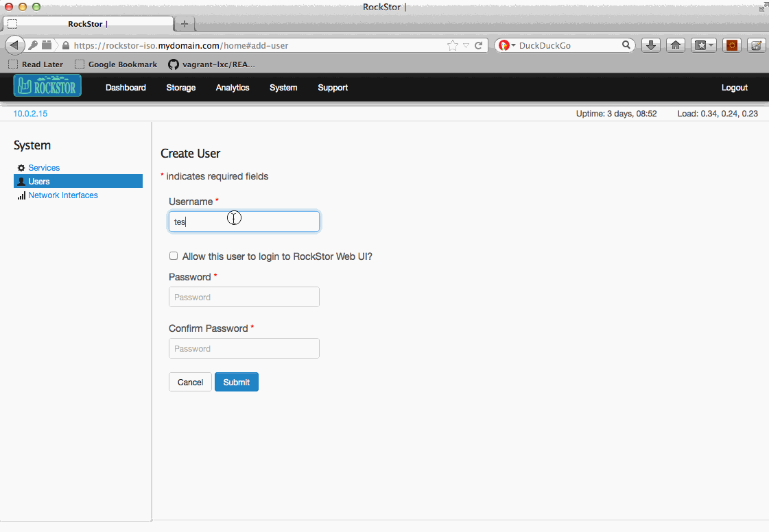Click the search magnifier in the DuckDuckGo box
Viewport: 769px width, 532px height.
tap(626, 45)
